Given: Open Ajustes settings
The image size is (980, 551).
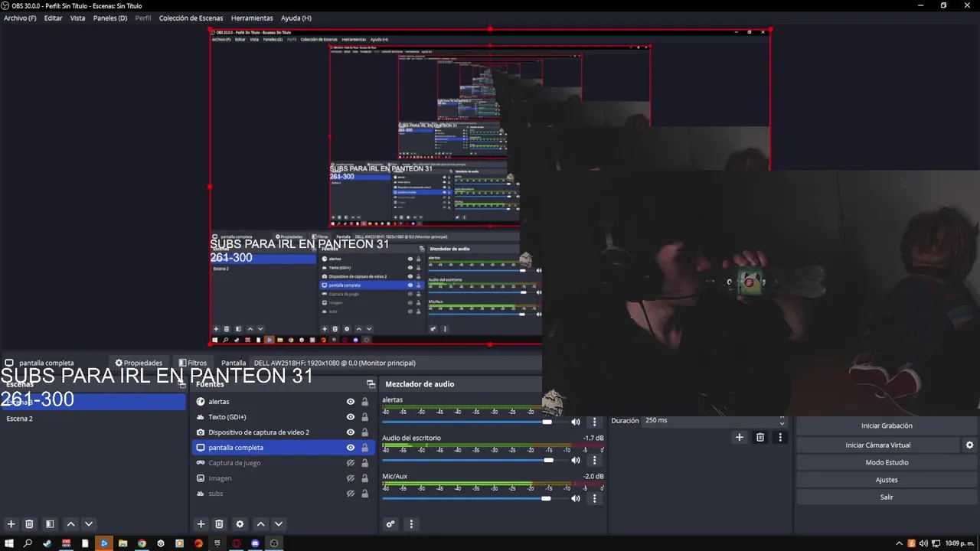Looking at the screenshot, I should click(887, 480).
